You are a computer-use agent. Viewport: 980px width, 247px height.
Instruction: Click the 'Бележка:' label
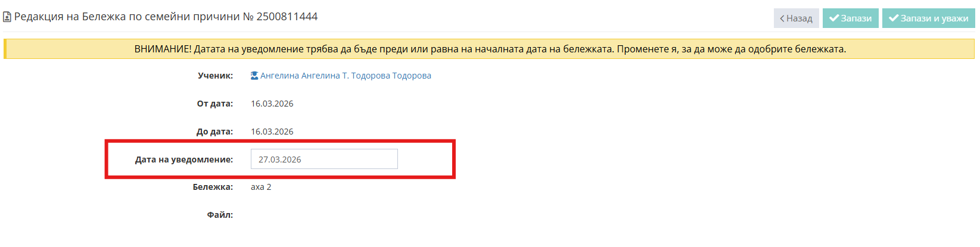213,187
